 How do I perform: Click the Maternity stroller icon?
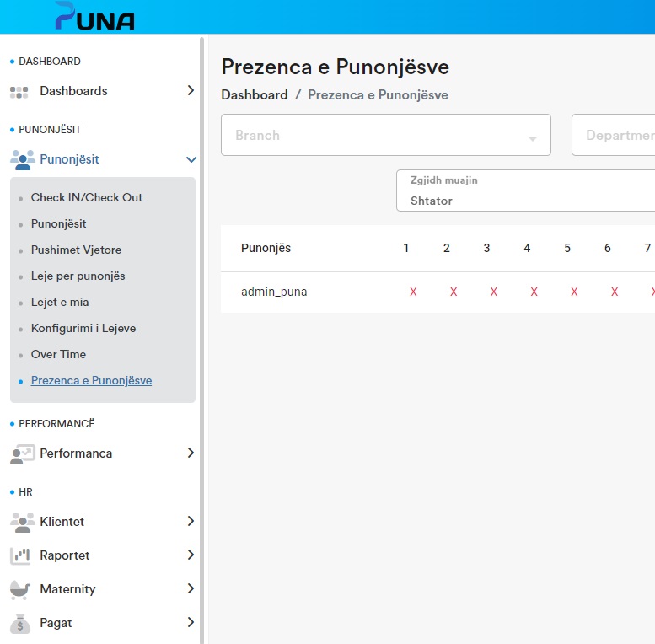20,589
